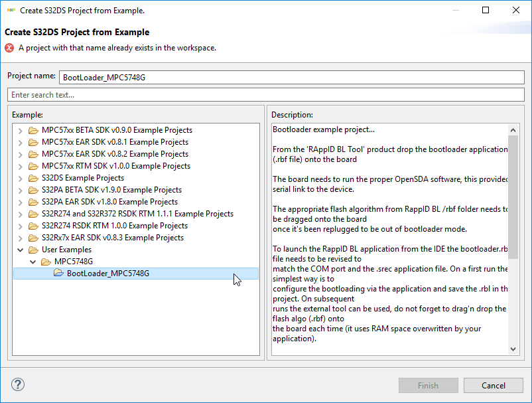
Task: Expand S32PA EAR SDK v1.8.0 node arrow
Action: coord(21,202)
